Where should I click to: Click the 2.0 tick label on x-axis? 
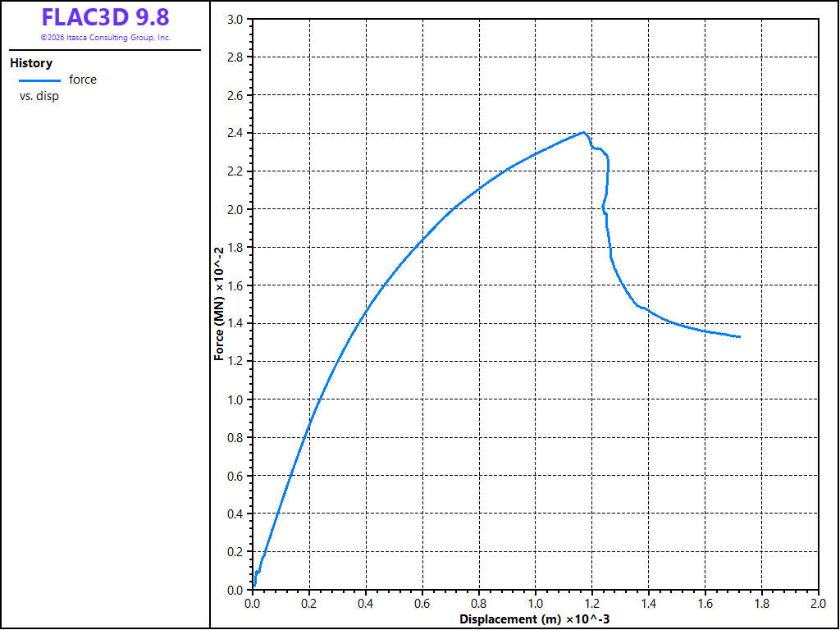pyautogui.click(x=819, y=603)
